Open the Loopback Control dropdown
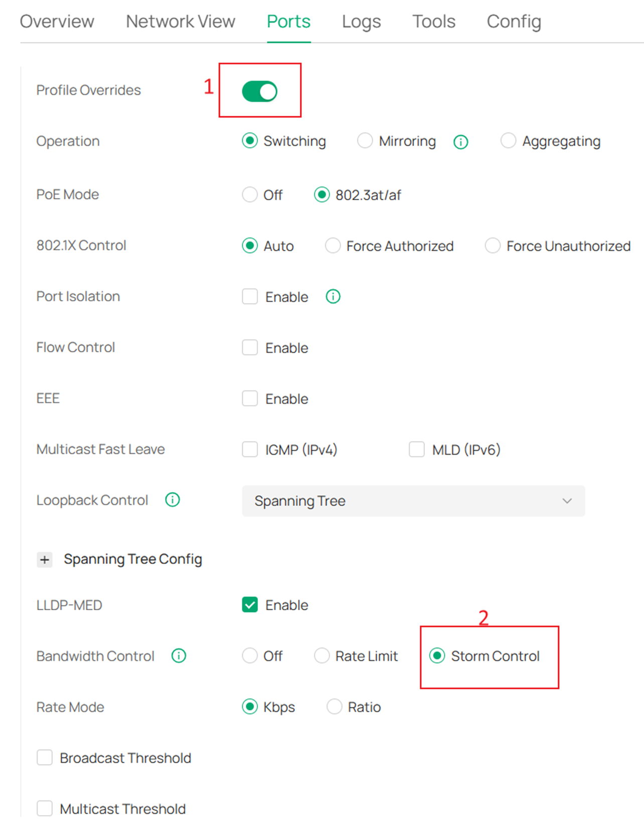Viewport: 644px width, 835px height. coord(413,501)
